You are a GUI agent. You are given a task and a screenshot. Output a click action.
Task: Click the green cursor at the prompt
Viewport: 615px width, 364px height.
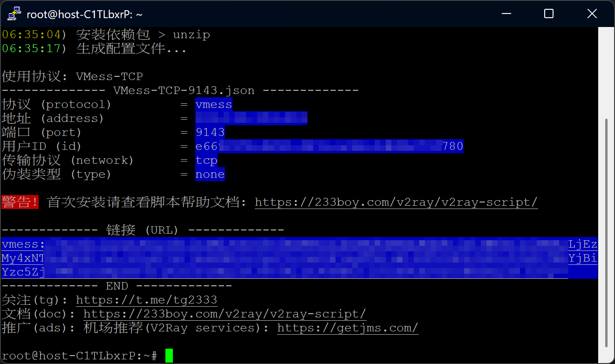[169, 356]
